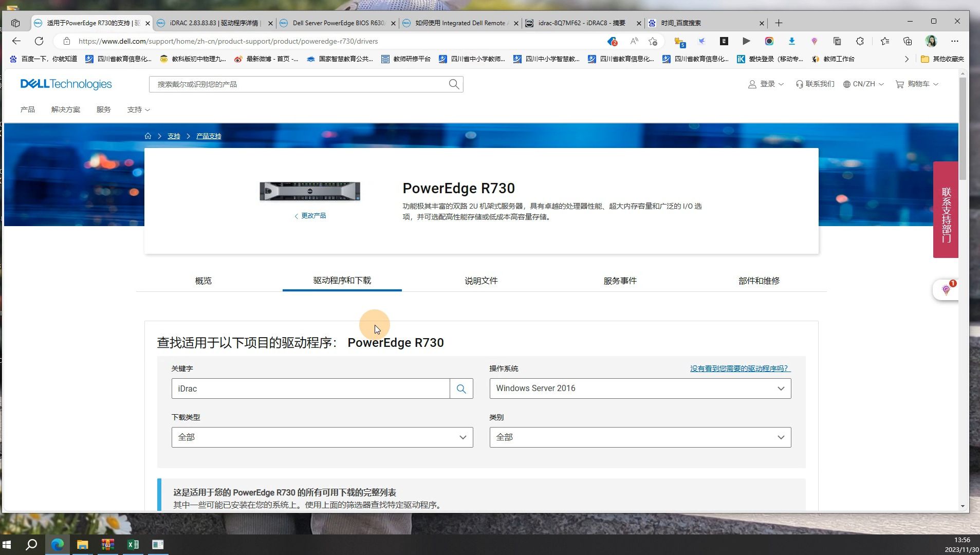980x555 pixels.
Task: Open Excel from the taskbar
Action: (x=133, y=544)
